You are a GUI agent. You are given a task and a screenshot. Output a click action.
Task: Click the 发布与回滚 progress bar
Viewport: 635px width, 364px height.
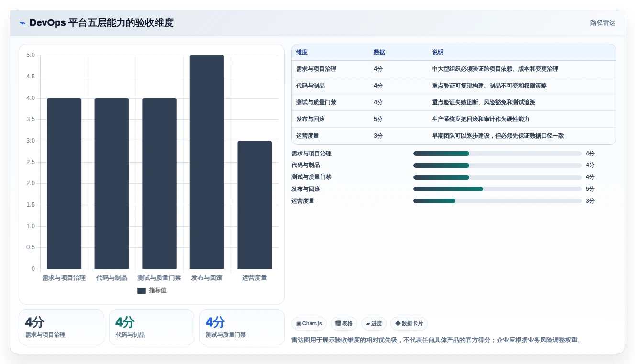[497, 189]
